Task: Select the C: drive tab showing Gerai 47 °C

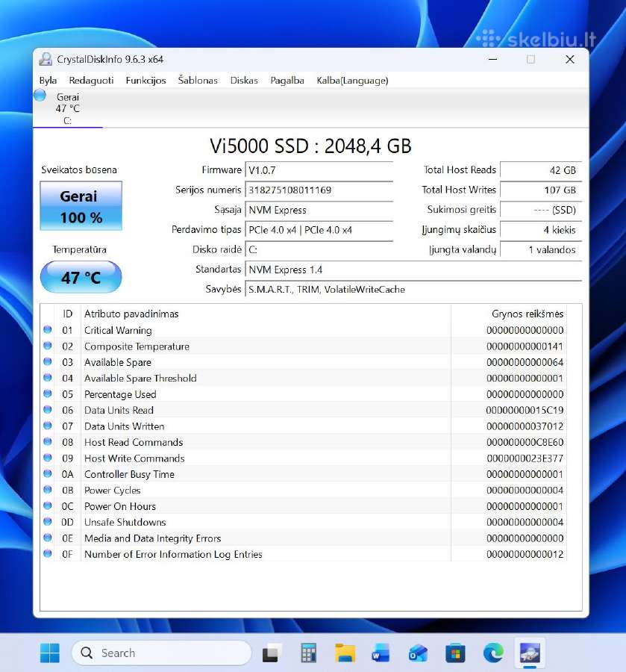Action: pos(68,108)
